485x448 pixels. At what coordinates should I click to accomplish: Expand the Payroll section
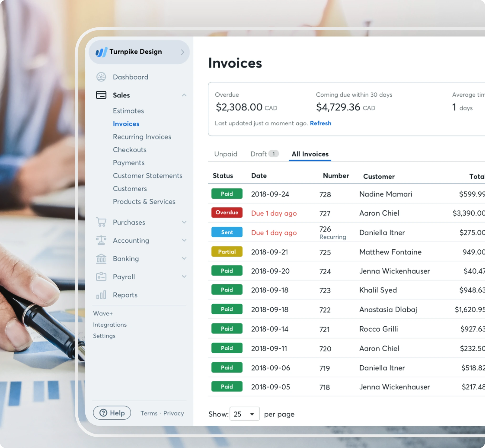[184, 276]
